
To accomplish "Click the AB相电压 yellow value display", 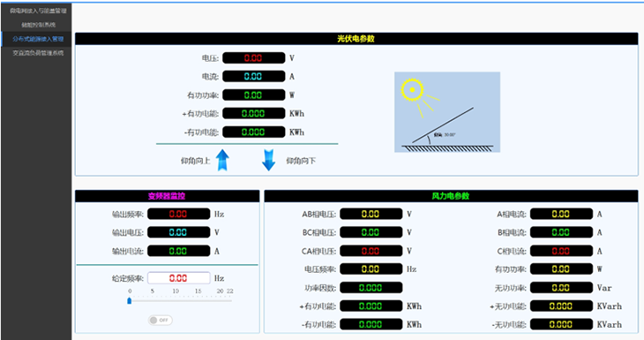I will tap(371, 214).
